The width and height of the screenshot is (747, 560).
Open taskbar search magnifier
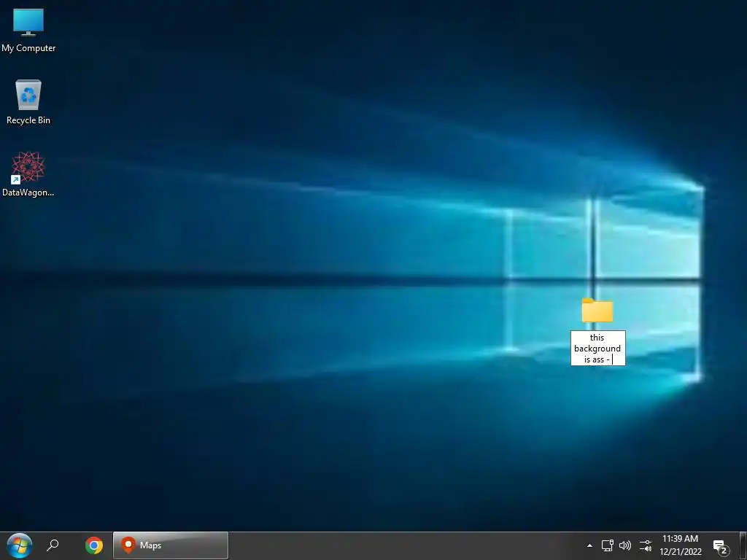click(x=53, y=545)
